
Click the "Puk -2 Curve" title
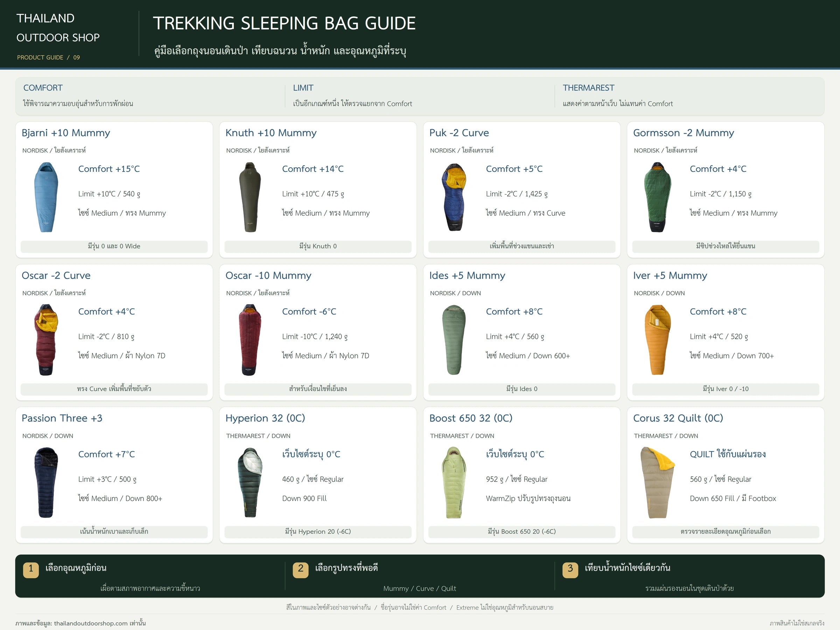coord(459,133)
